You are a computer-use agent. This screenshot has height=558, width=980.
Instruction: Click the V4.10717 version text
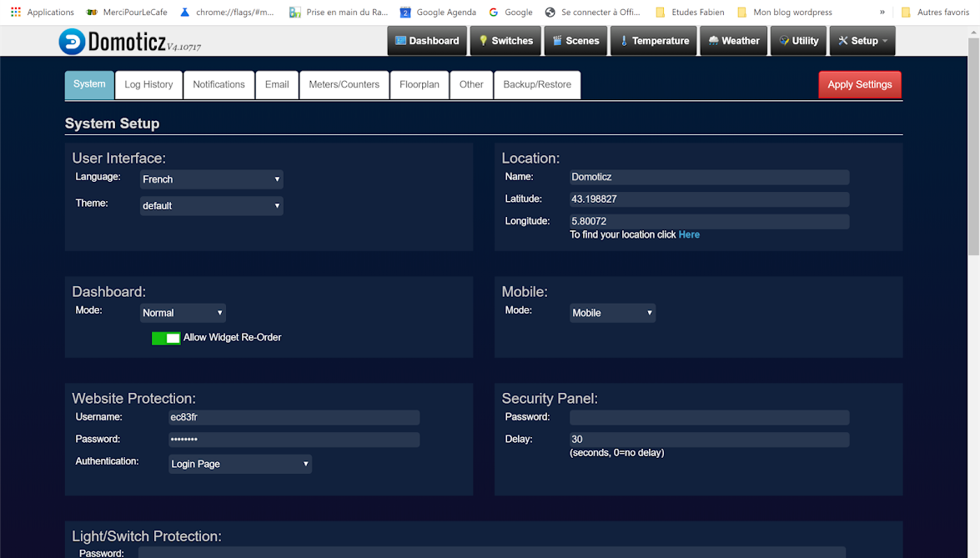[183, 48]
